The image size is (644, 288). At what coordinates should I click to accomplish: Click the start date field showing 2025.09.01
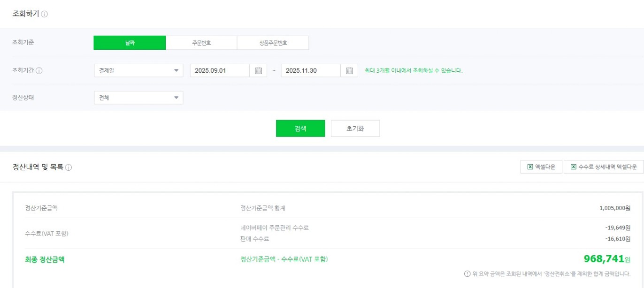(x=220, y=71)
